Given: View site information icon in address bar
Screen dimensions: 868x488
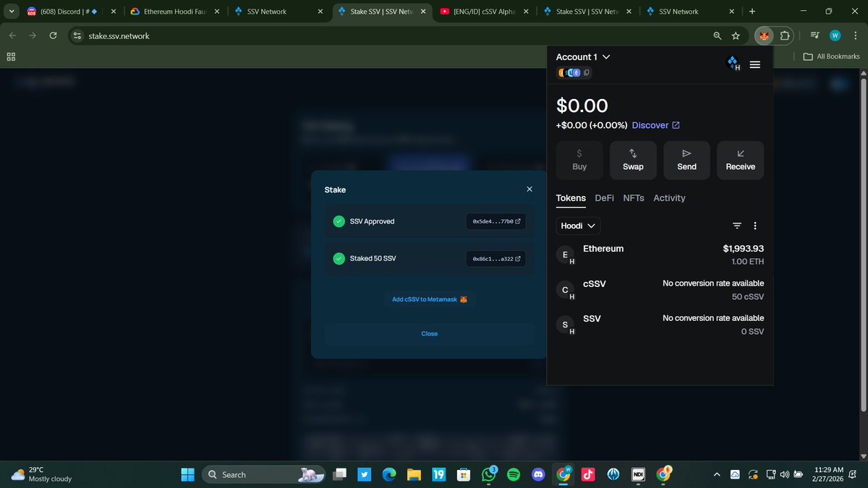Looking at the screenshot, I should (78, 35).
